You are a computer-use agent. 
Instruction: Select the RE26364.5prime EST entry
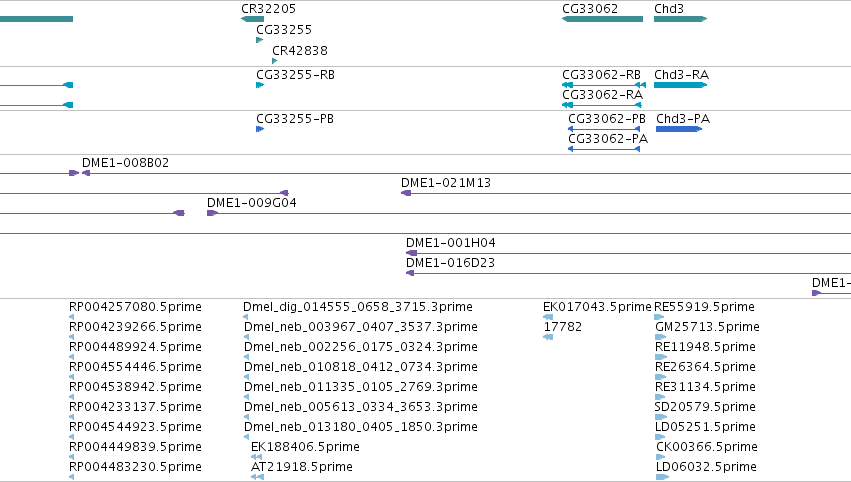click(x=706, y=367)
